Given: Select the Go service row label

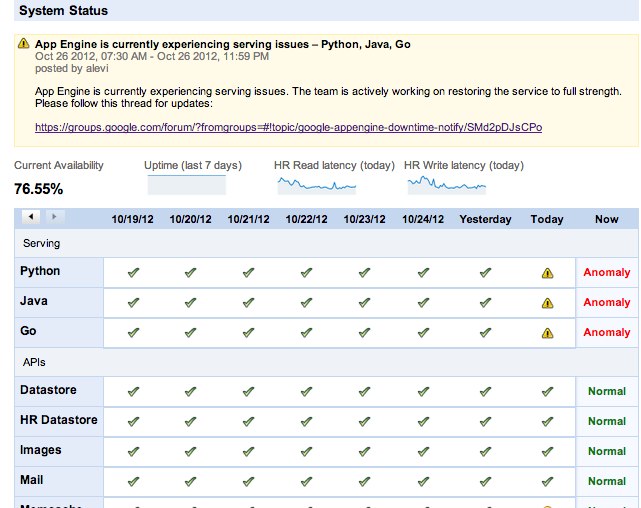Looking at the screenshot, I should tap(27, 331).
